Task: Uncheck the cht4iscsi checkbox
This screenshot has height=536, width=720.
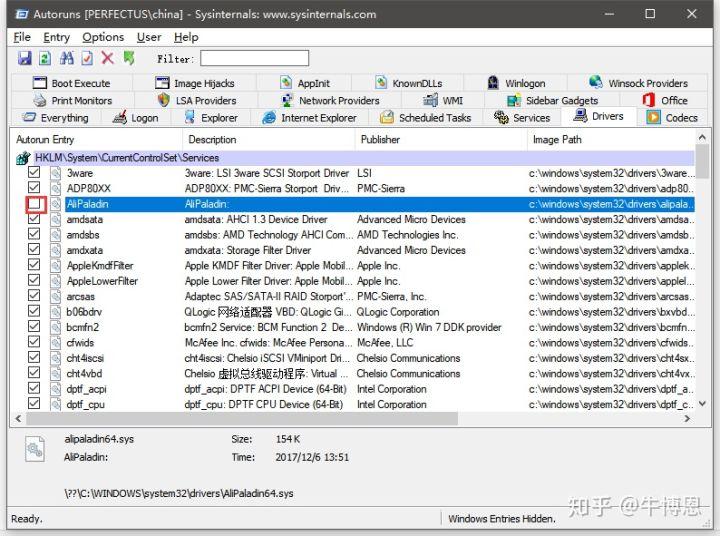Action: tap(34, 357)
